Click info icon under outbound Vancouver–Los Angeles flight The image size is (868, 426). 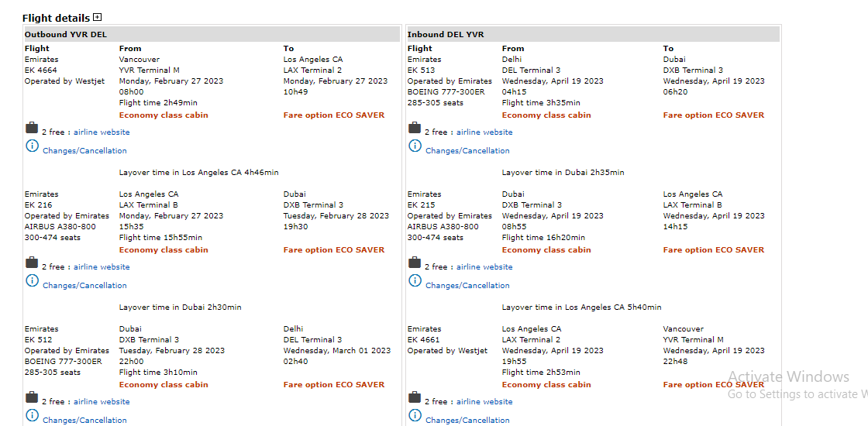(32, 146)
